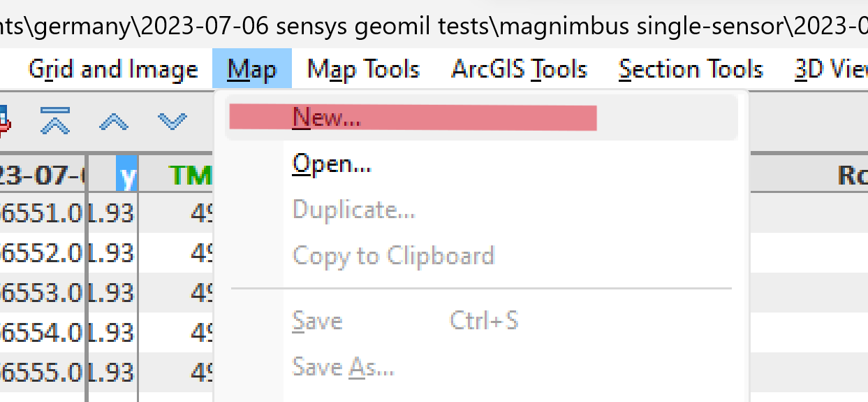The width and height of the screenshot is (868, 402).
Task: Click the cell showing 6551.0
Action: pyautogui.click(x=42, y=213)
